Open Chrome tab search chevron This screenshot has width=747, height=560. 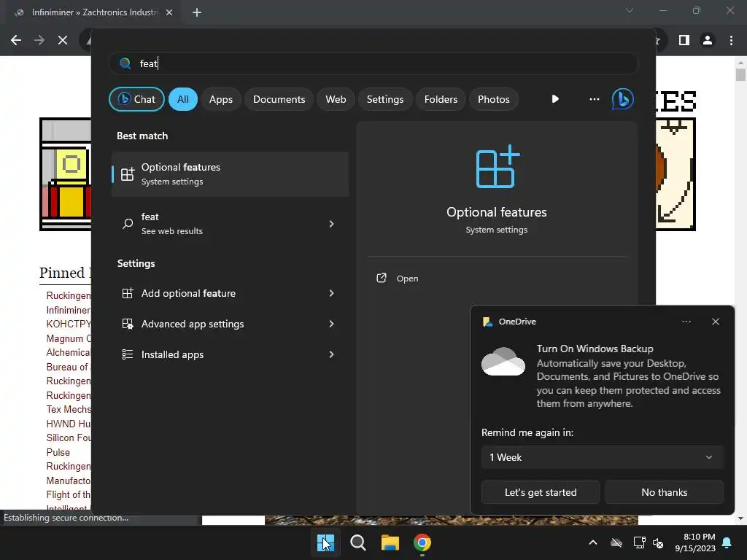(630, 10)
